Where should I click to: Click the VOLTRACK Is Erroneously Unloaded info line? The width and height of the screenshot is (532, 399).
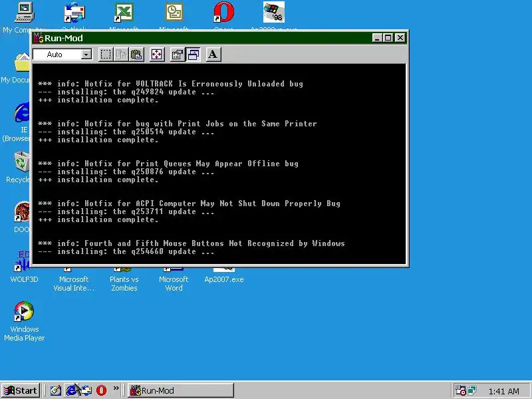[x=171, y=84]
